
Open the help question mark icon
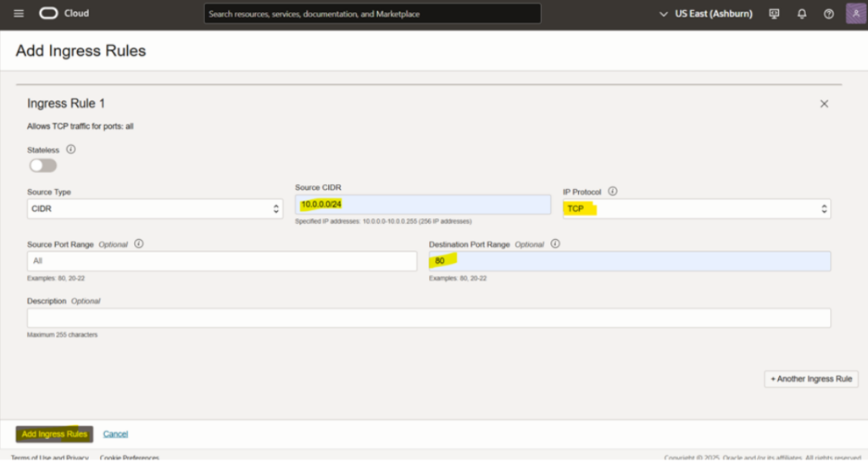829,14
